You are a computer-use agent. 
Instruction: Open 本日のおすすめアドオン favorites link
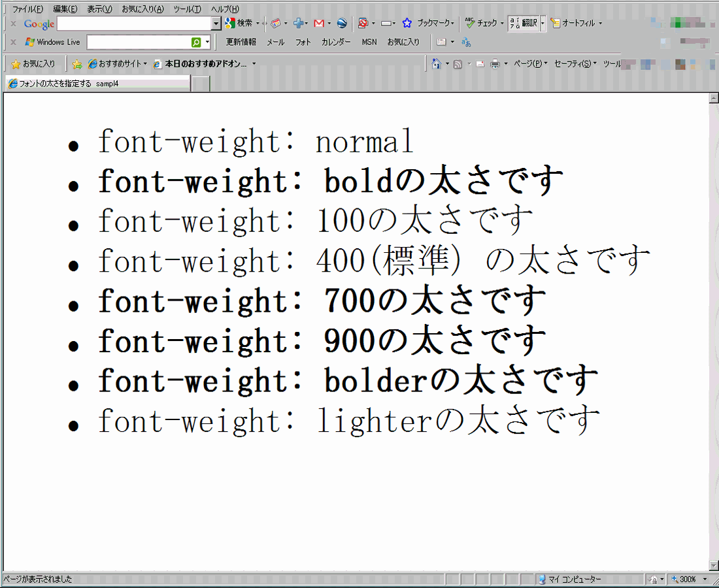pos(201,64)
